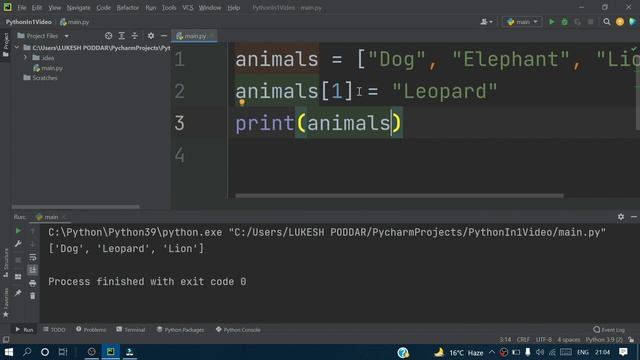
Task: Open the Favorites side tool tab
Action: [5, 302]
